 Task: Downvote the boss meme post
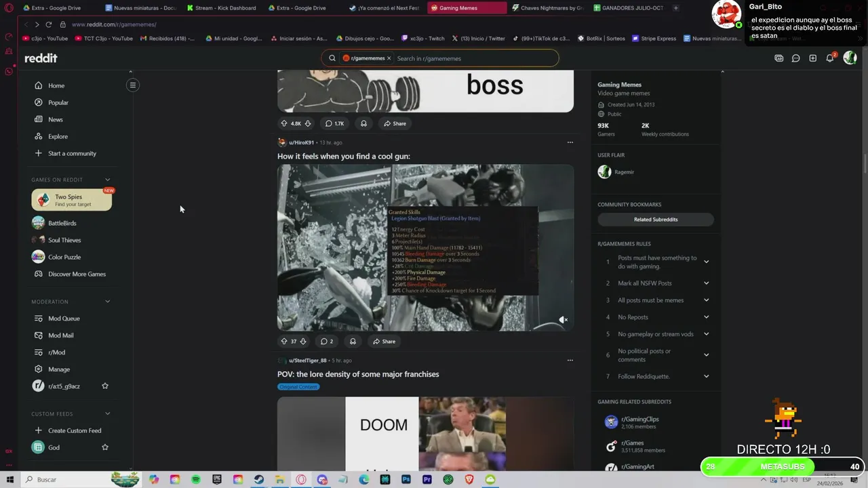308,123
